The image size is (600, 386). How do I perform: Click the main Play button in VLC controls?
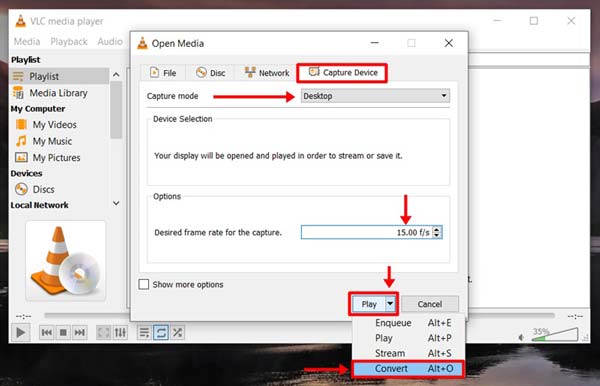click(21, 332)
